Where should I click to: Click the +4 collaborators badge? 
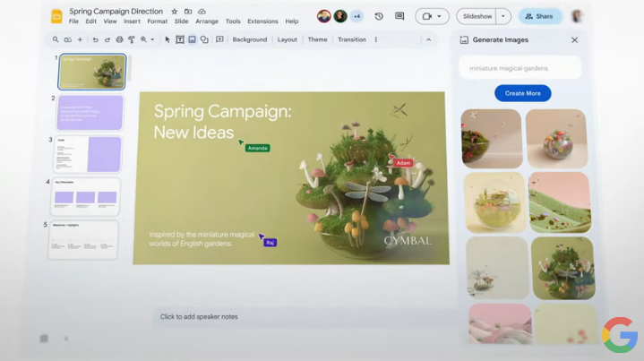(x=356, y=16)
